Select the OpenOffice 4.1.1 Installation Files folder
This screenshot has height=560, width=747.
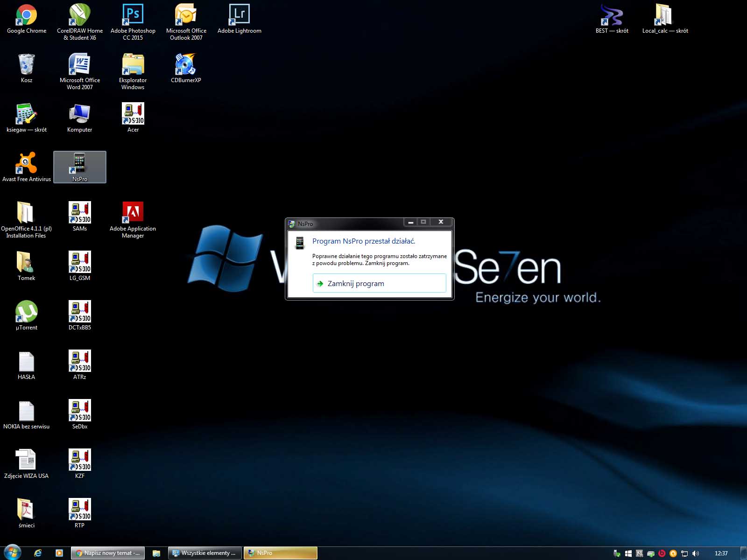[x=27, y=220]
